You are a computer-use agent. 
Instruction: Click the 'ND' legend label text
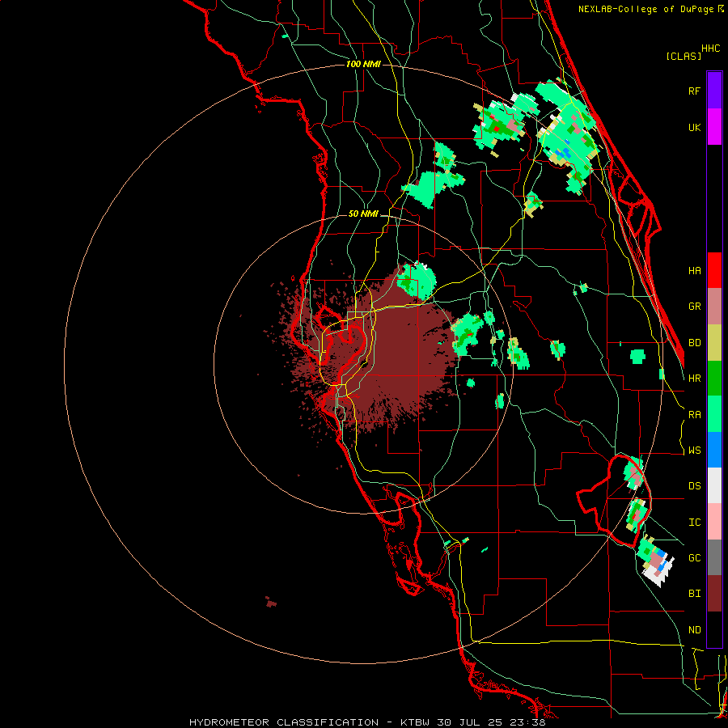click(x=695, y=630)
